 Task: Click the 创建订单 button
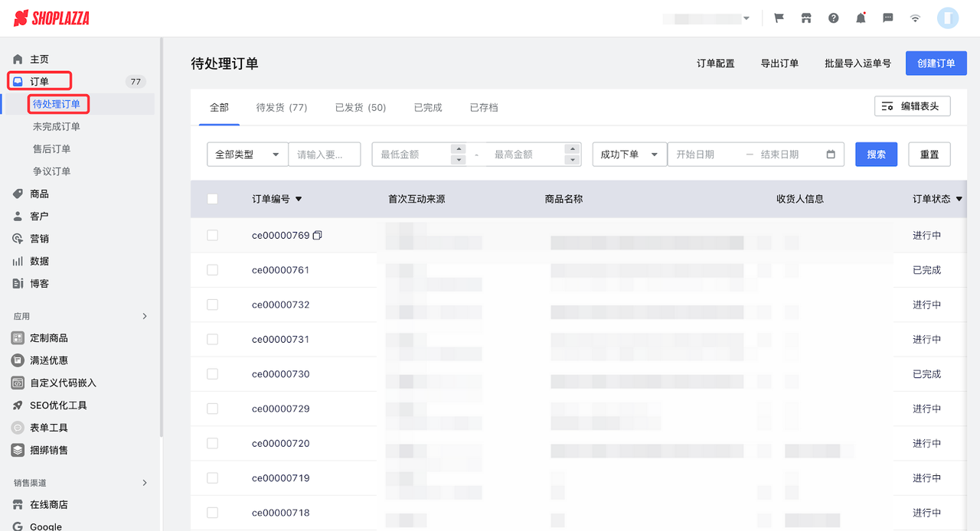coord(936,64)
